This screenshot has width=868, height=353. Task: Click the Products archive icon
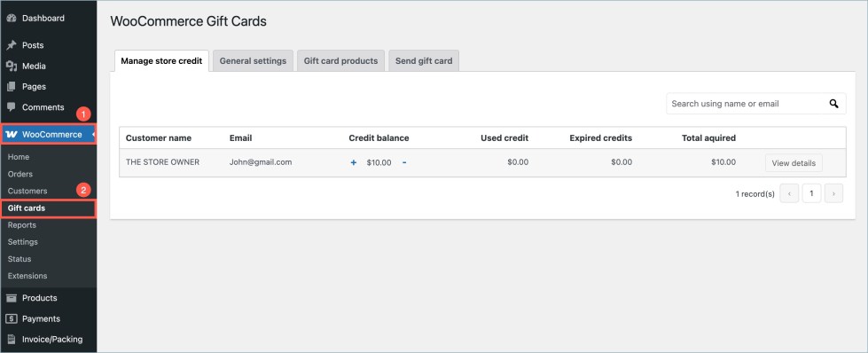[x=11, y=298]
